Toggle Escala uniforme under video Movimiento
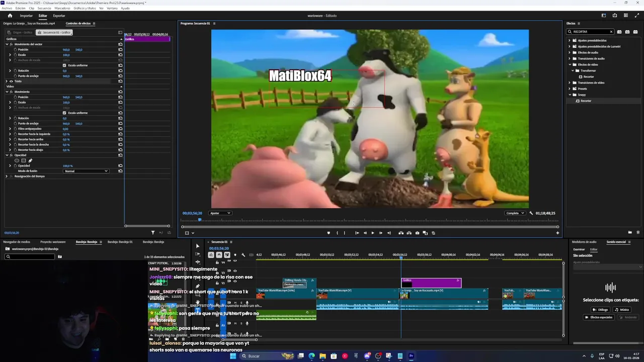The image size is (644, 362). pyautogui.click(x=64, y=113)
